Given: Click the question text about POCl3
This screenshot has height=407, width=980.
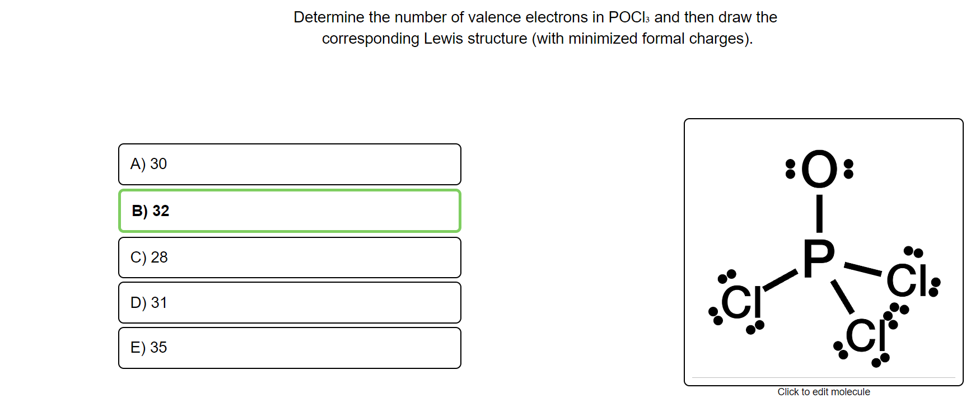Looking at the screenshot, I should coord(536,27).
